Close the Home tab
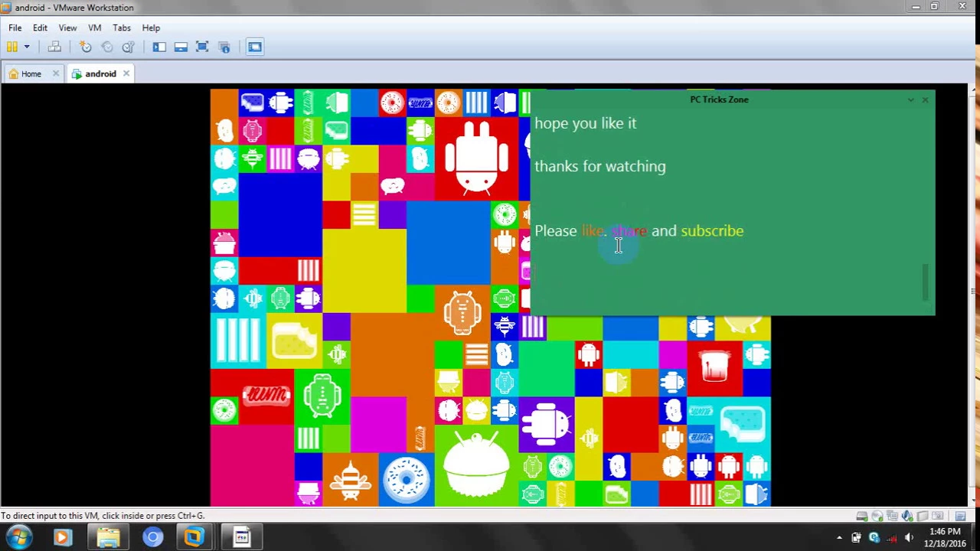This screenshot has width=980, height=551. [55, 73]
